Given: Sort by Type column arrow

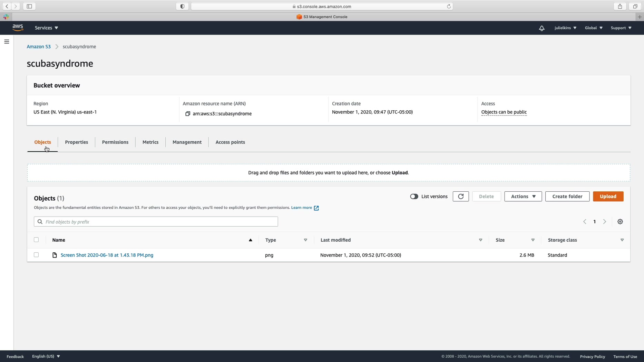Looking at the screenshot, I should 305,240.
